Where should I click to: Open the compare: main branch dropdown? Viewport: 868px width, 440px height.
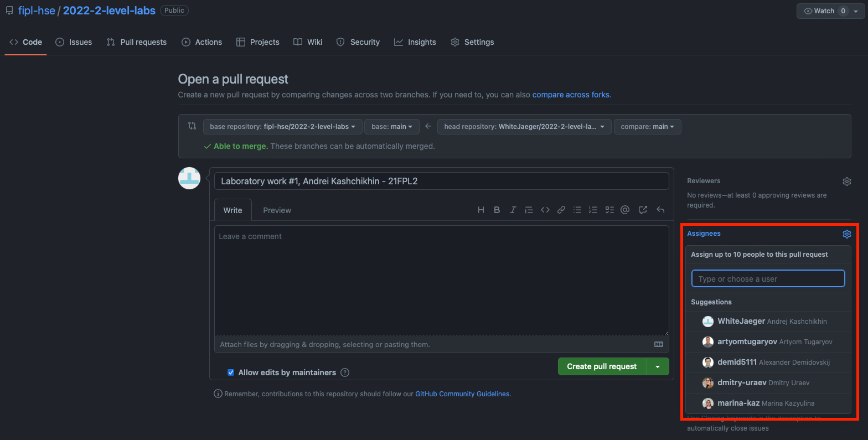648,127
